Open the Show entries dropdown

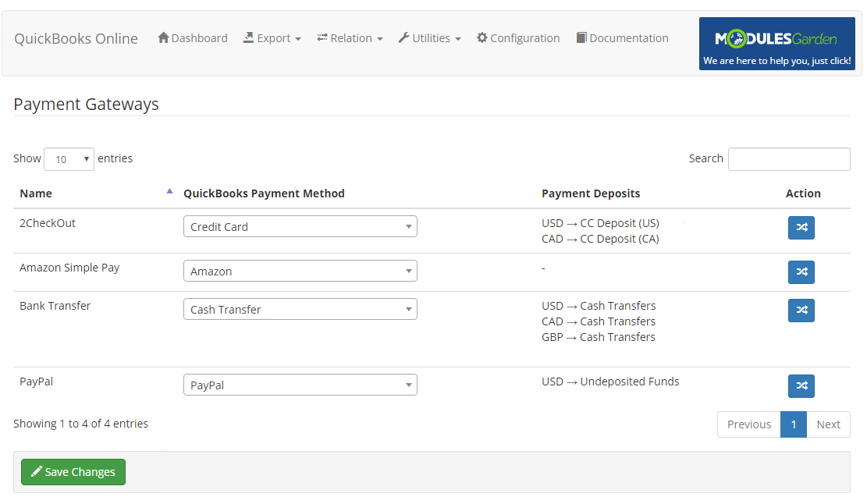coord(69,158)
